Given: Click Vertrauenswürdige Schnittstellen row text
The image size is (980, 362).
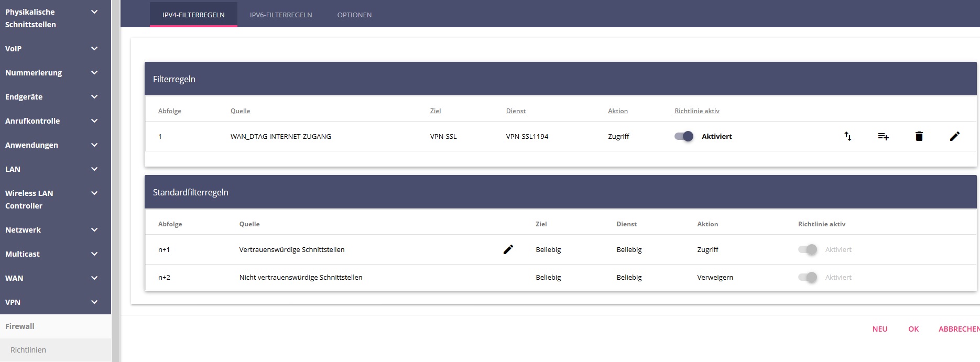Looking at the screenshot, I should [x=292, y=249].
